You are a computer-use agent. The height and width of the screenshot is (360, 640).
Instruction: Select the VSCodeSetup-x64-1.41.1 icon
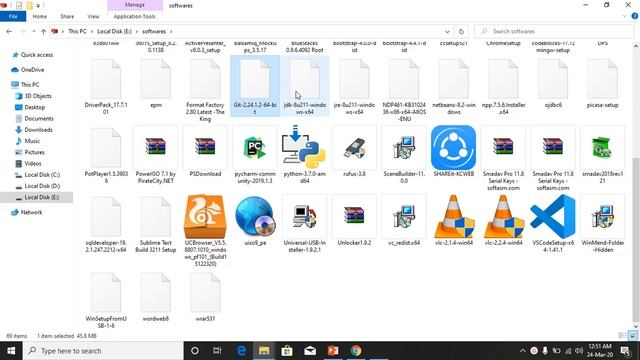553,217
